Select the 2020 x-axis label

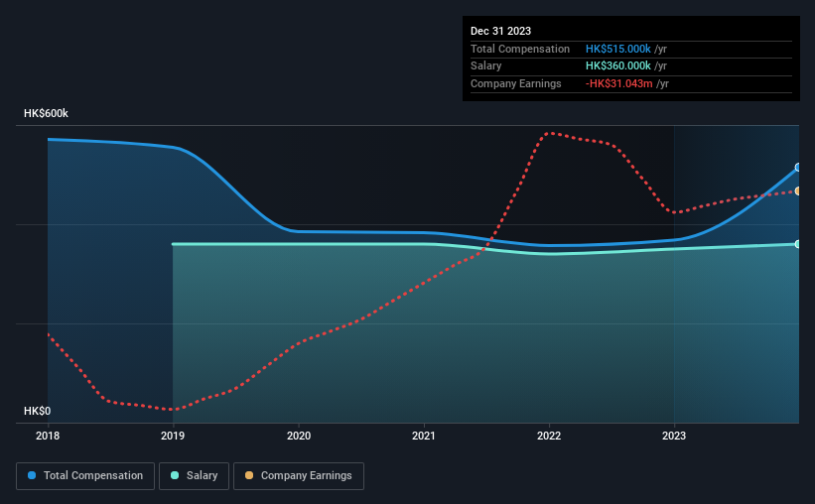pyautogui.click(x=299, y=436)
